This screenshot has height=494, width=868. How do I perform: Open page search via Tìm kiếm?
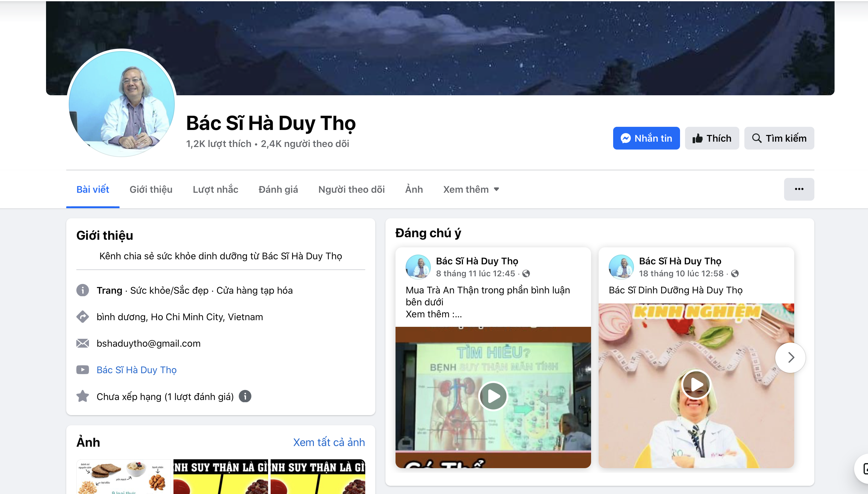pyautogui.click(x=779, y=138)
